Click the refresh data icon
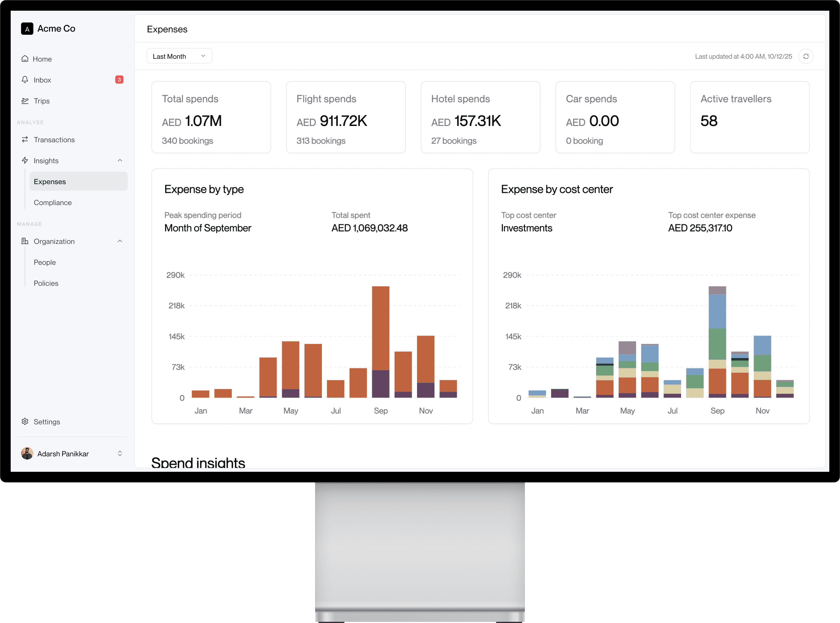The height and width of the screenshot is (623, 840). coord(806,56)
